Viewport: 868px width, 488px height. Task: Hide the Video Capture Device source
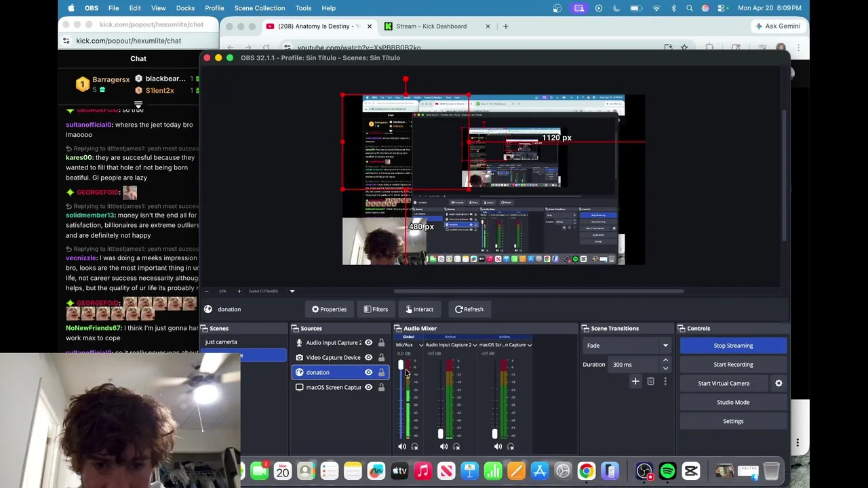click(x=368, y=358)
